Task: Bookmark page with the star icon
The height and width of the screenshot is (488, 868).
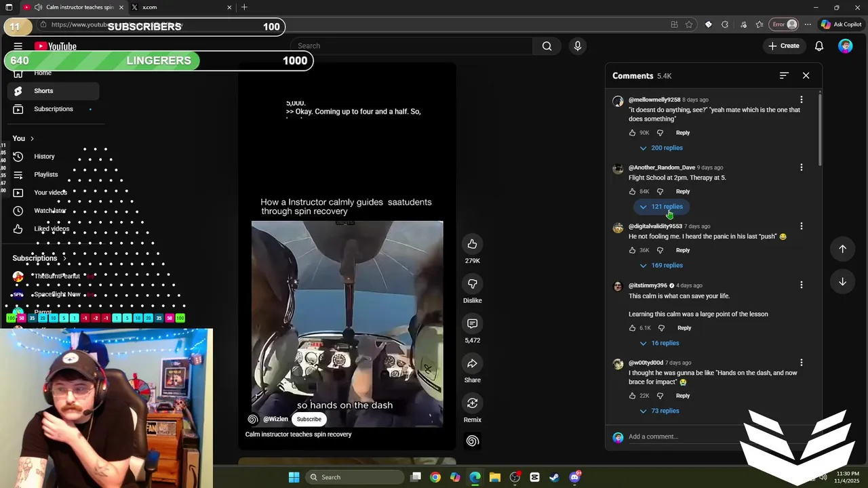Action: 689,24
